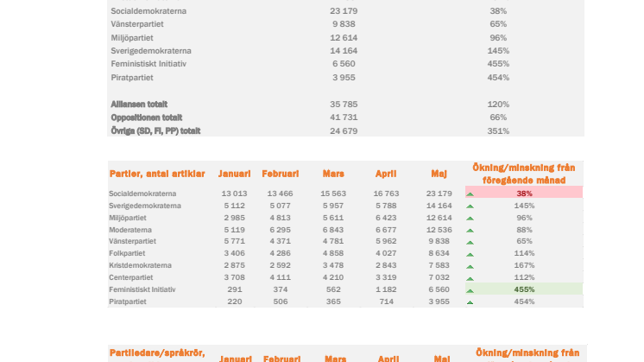Select Feministiskt Initiativ April value 1 182
This screenshot has height=362, width=644.
click(386, 289)
